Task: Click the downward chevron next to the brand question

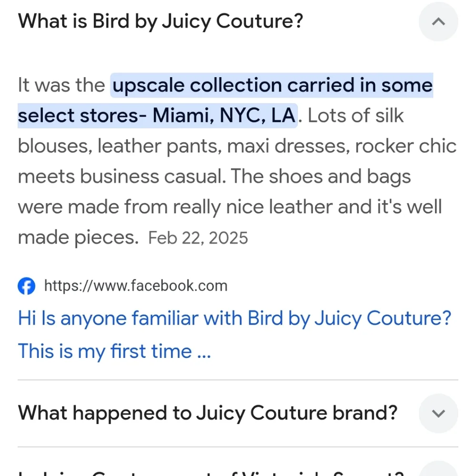Action: tap(438, 414)
